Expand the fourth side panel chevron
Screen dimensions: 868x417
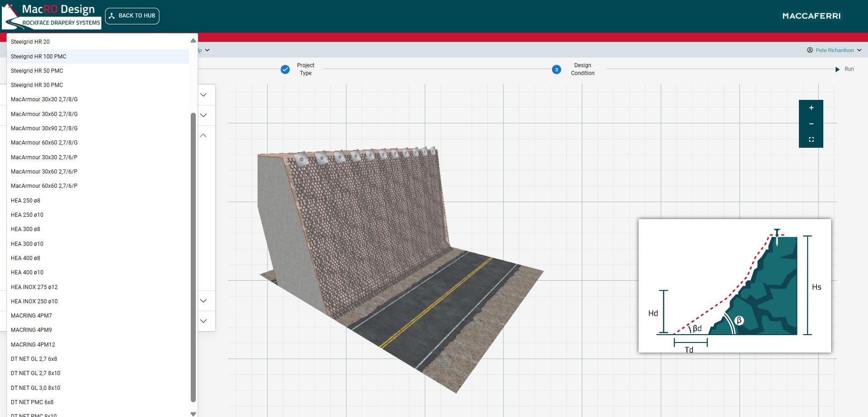click(x=203, y=301)
